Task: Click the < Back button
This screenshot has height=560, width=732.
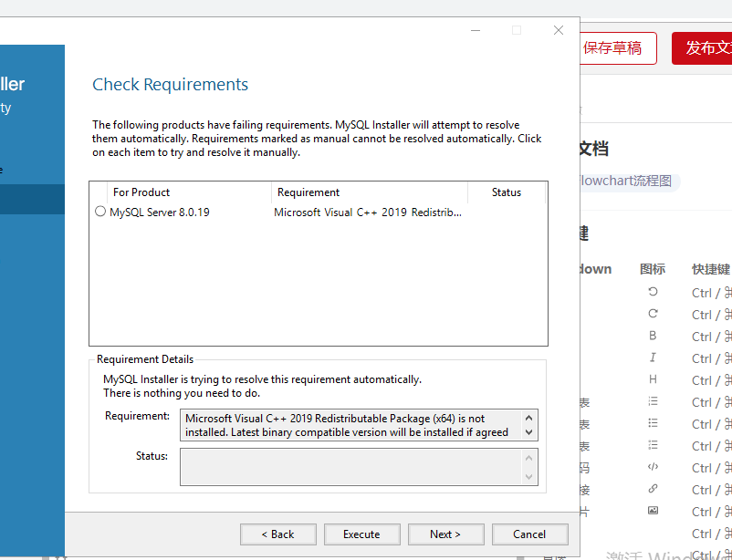Action: point(278,534)
